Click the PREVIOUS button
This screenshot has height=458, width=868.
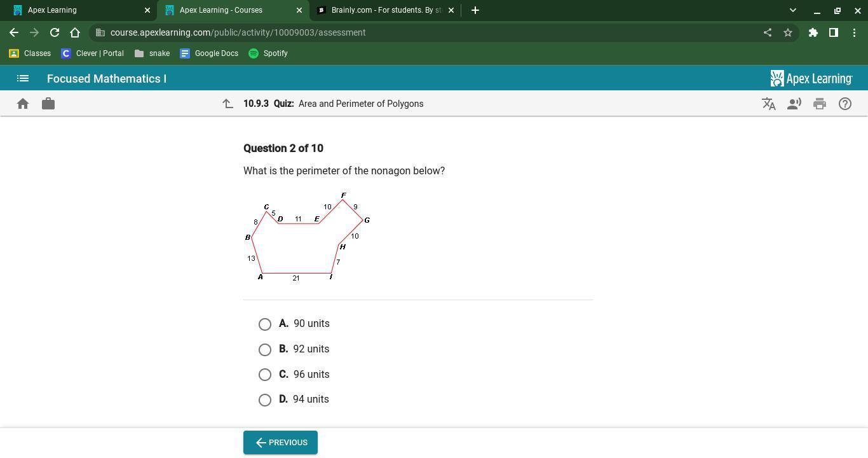pyautogui.click(x=280, y=443)
